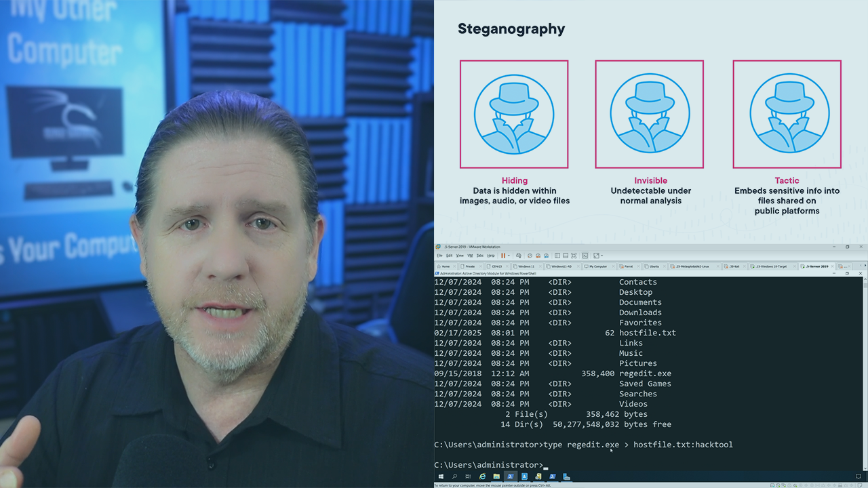
Task: Click the Windows Start button in guest taskbar
Action: point(441,476)
